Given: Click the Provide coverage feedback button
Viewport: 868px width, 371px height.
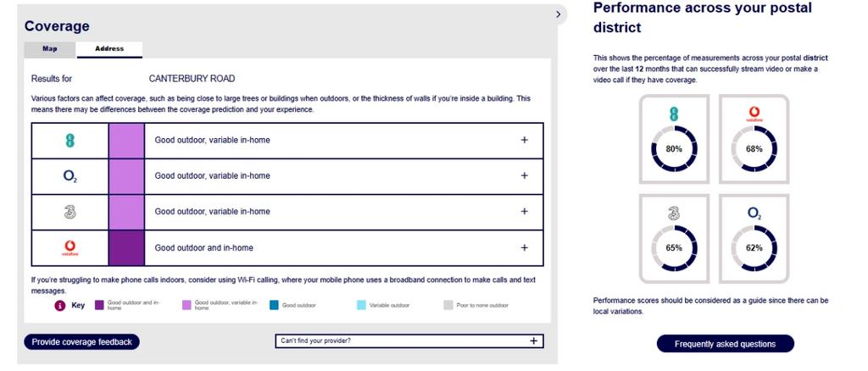Looking at the screenshot, I should 82,342.
